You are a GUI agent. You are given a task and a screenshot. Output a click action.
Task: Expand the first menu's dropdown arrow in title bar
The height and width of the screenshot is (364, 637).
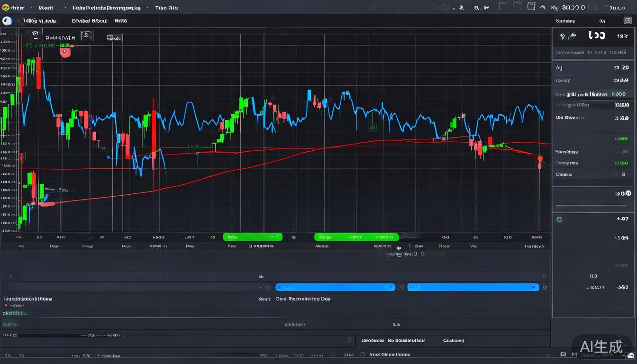[31, 8]
